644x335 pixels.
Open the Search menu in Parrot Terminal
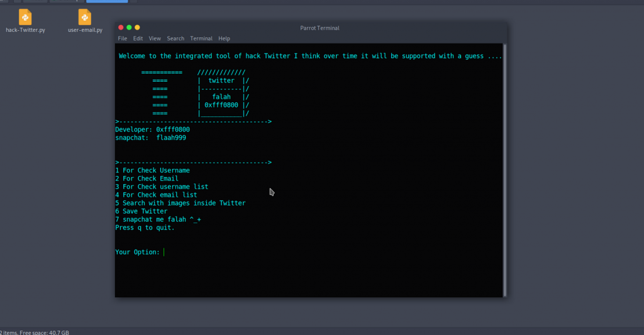point(175,38)
